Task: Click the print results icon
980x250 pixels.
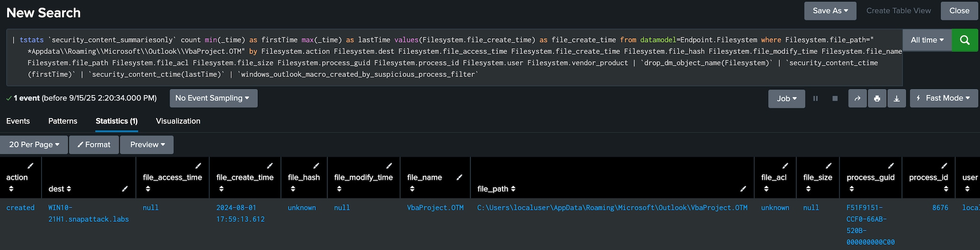Action: [x=877, y=98]
